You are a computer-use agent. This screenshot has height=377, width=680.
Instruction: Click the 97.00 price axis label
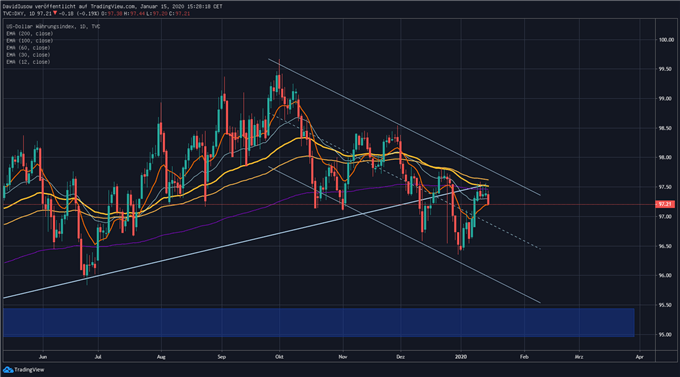(x=665, y=216)
